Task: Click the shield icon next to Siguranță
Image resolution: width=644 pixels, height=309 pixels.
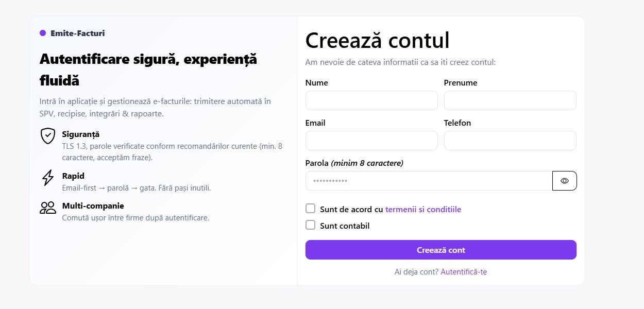Action: (x=47, y=136)
